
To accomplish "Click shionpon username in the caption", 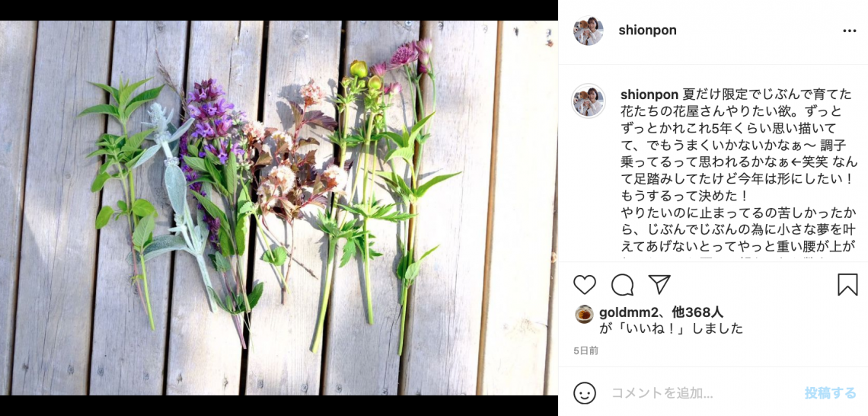I will click(647, 94).
